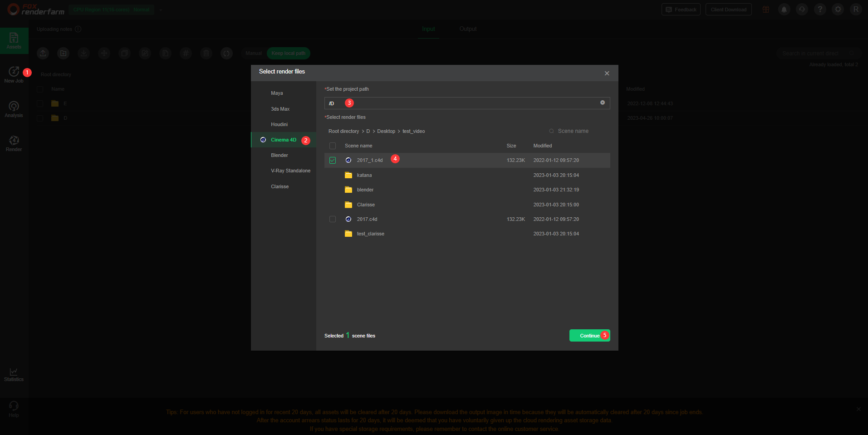Go to Root directory in the dialog breadcrumb
This screenshot has width=868, height=435.
(343, 132)
